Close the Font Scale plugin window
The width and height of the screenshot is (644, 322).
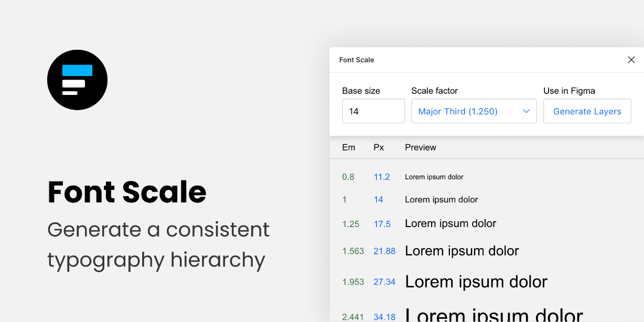[631, 60]
